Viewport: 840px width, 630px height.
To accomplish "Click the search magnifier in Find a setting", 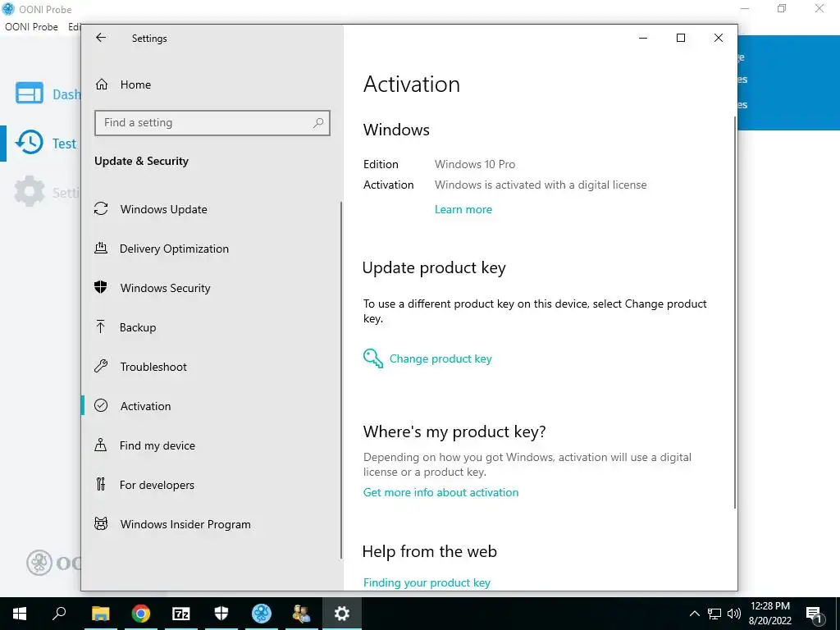I will point(318,123).
